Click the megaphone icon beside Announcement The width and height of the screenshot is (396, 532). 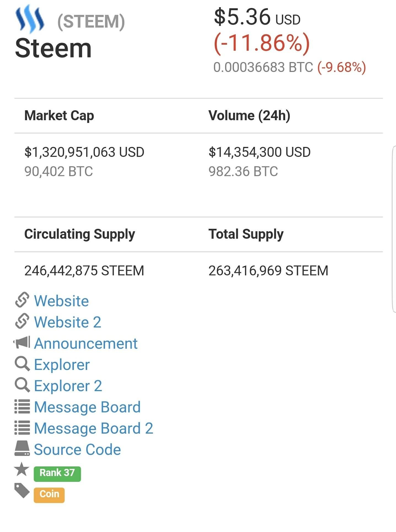point(22,342)
